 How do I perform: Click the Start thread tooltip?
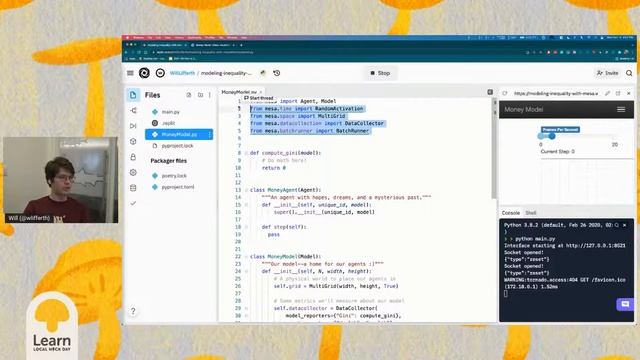(259, 98)
